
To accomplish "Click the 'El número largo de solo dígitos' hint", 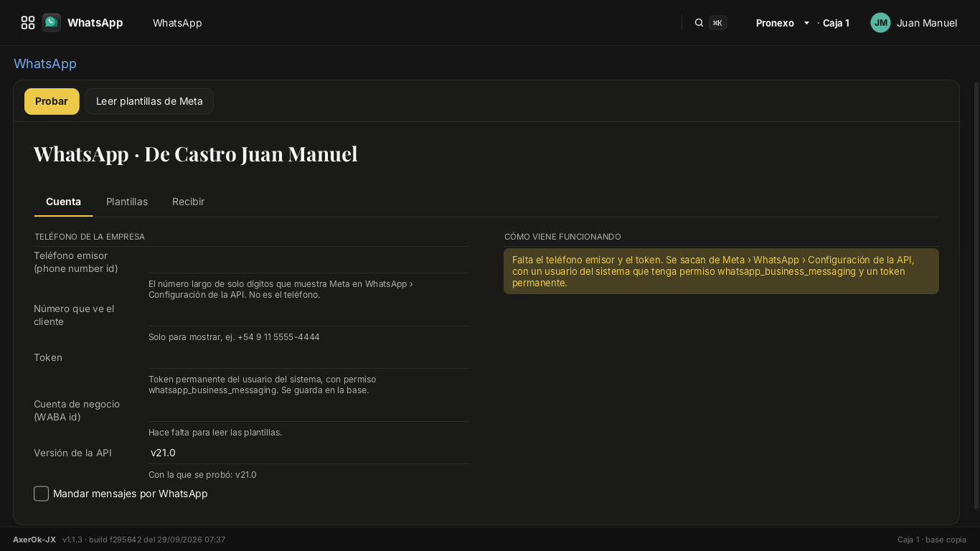I will tap(281, 289).
